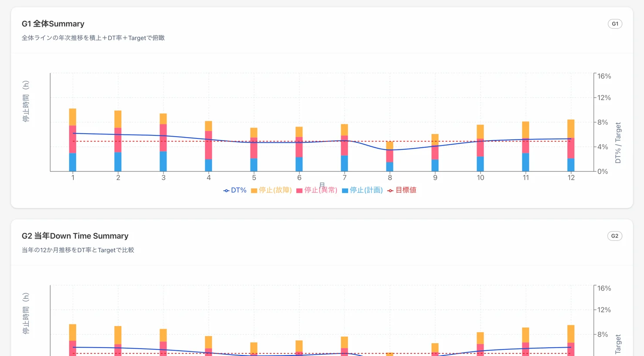Click the 16% right-axis tick in G1 chart
The width and height of the screenshot is (644, 356).
(604, 76)
